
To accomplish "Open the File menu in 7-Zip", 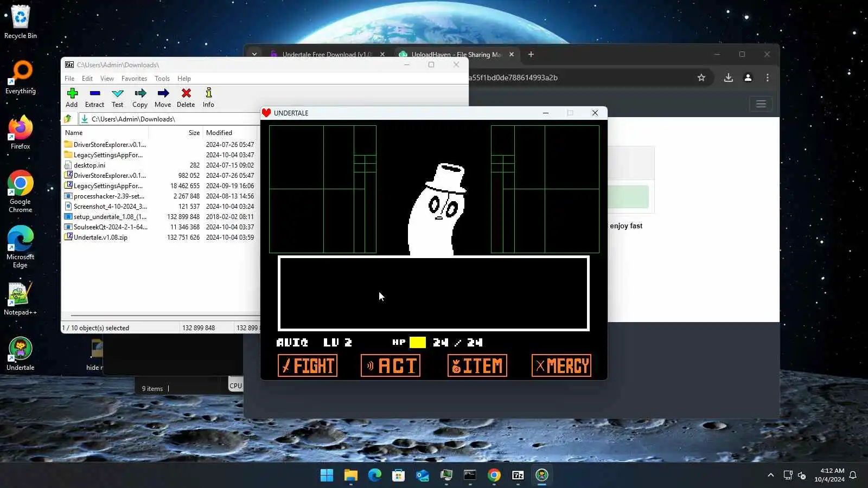I will [x=69, y=79].
